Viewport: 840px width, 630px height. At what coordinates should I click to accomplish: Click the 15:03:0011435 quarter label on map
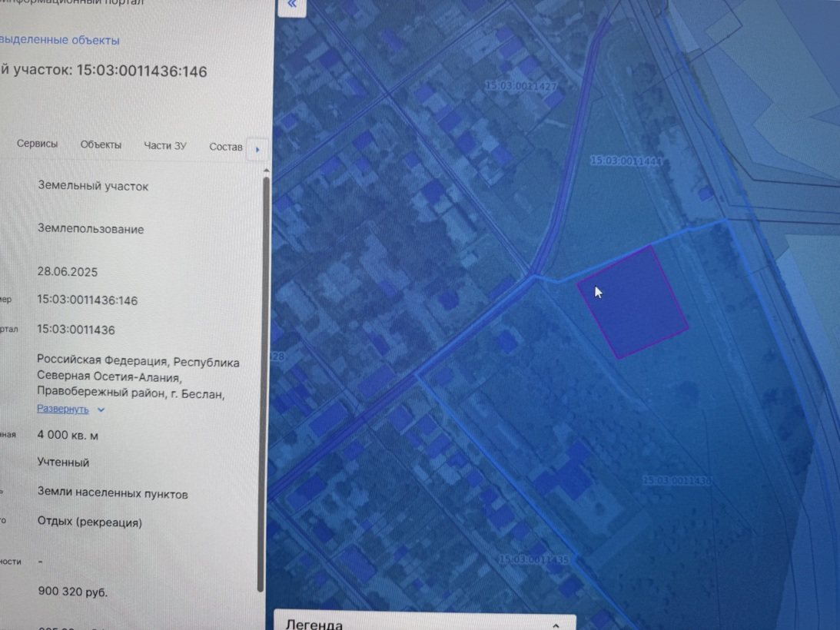tap(533, 559)
